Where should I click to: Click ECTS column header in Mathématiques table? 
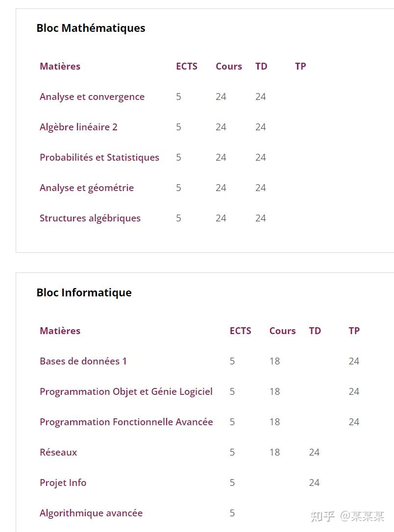(187, 66)
